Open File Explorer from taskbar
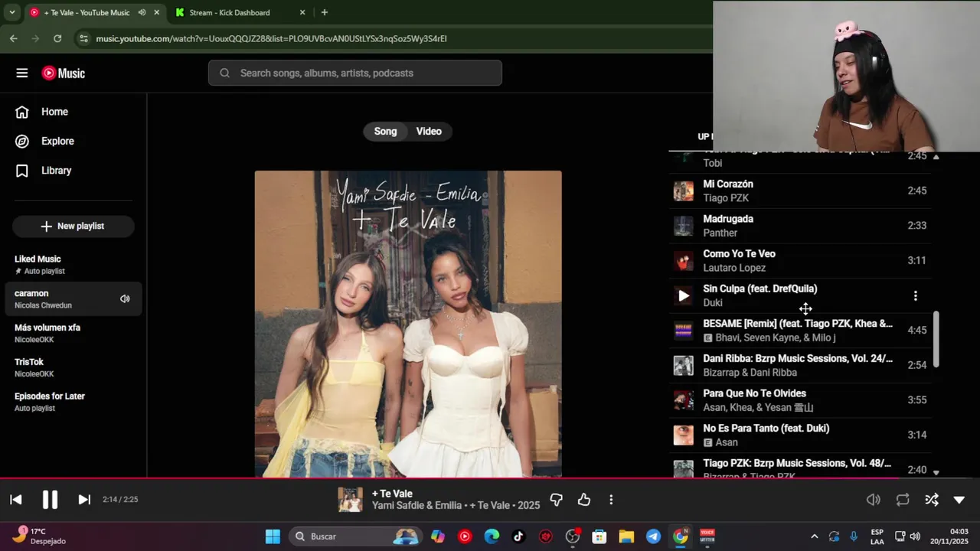The image size is (980, 551). point(626,536)
